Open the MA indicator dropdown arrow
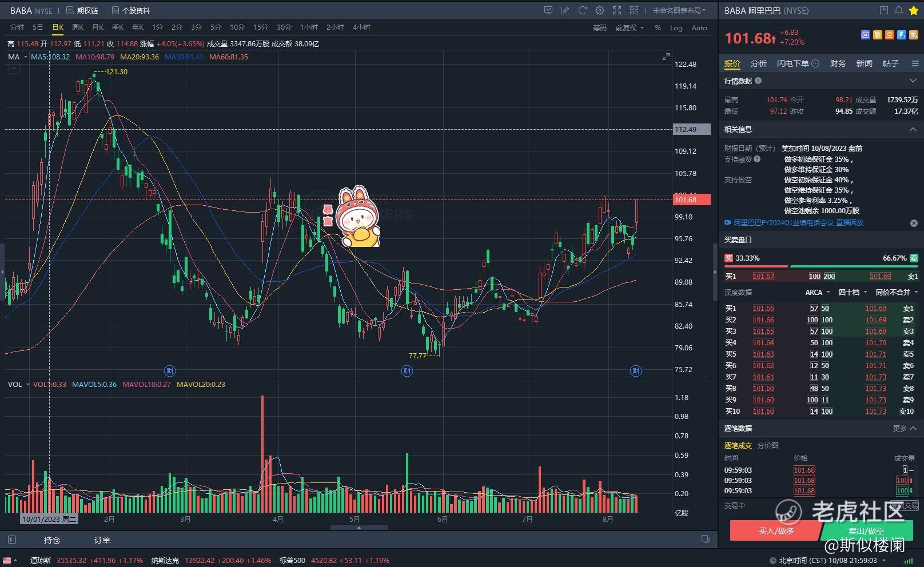The image size is (924, 567). coord(25,57)
